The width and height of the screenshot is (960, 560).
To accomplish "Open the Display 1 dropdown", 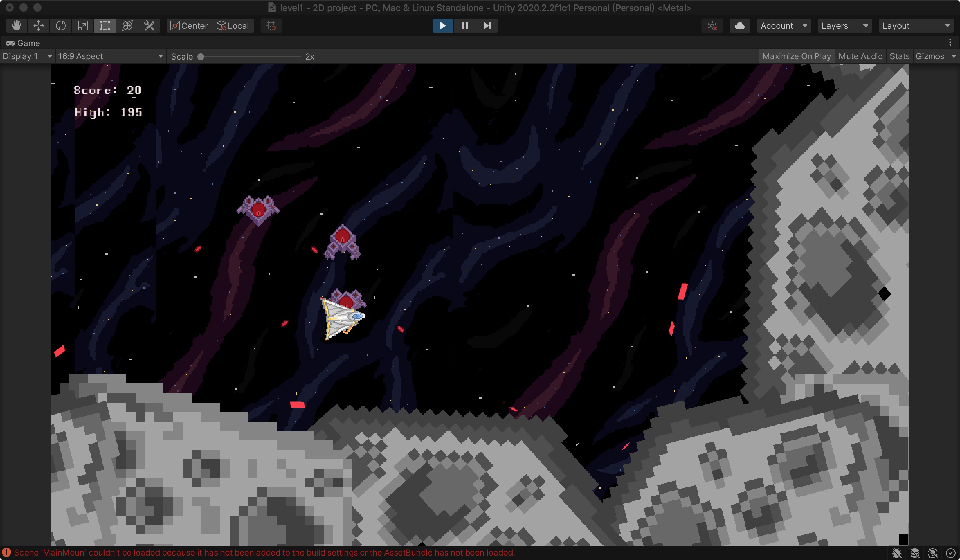I will [27, 56].
